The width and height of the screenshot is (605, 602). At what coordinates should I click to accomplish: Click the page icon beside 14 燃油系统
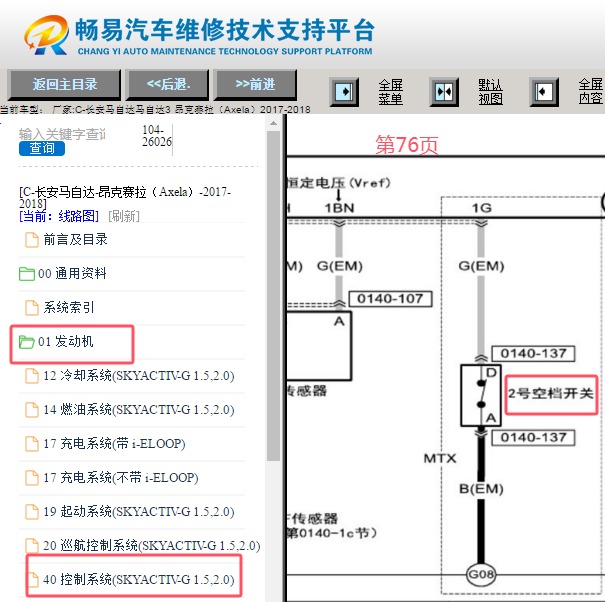point(32,409)
